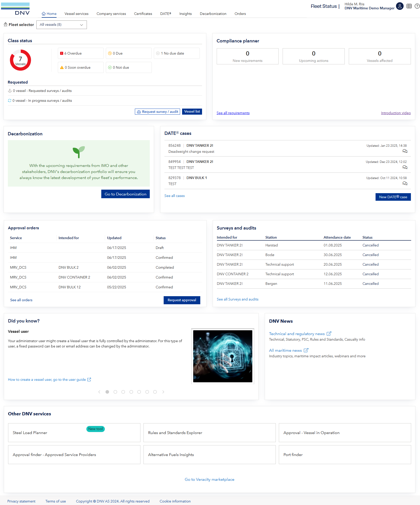Open the Home tab

point(49,14)
